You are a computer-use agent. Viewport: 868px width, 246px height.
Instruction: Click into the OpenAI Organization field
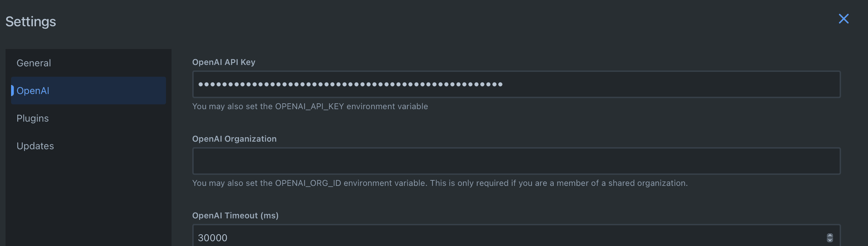click(516, 161)
